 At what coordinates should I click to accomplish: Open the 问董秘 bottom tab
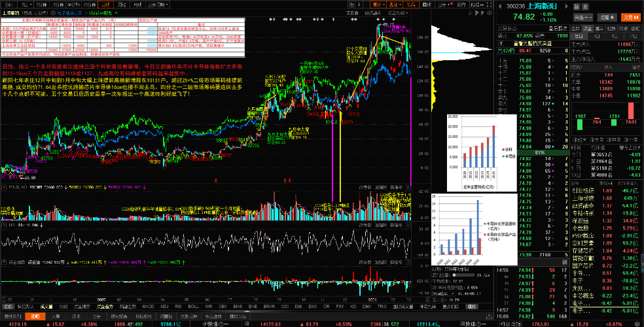[166, 317]
